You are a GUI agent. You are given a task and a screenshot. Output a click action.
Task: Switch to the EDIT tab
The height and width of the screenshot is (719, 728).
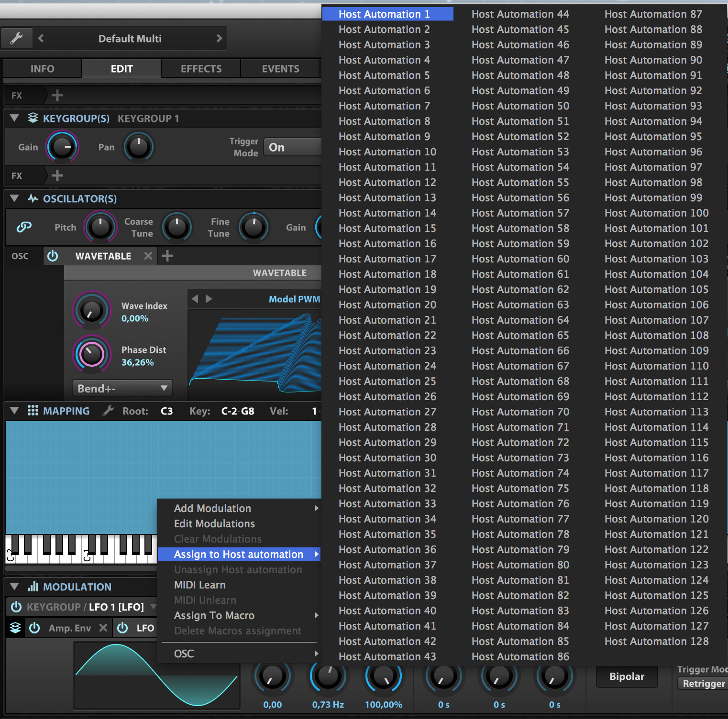click(122, 69)
